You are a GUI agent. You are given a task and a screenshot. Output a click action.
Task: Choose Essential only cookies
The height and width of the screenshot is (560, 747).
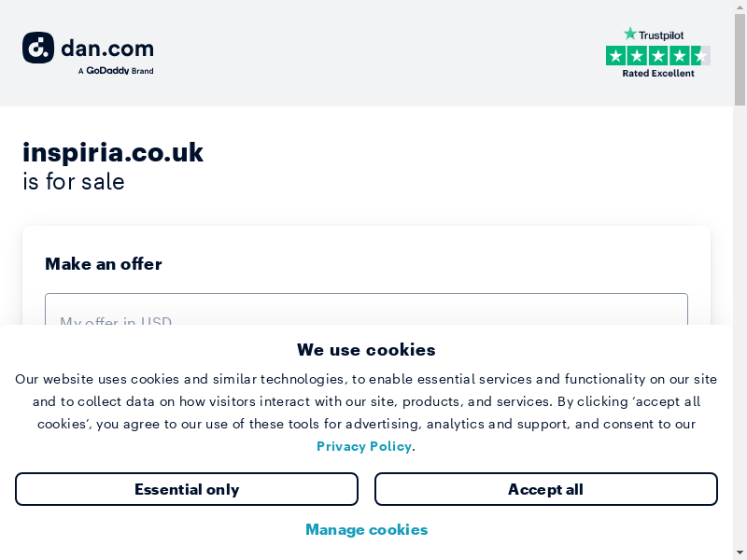click(187, 489)
